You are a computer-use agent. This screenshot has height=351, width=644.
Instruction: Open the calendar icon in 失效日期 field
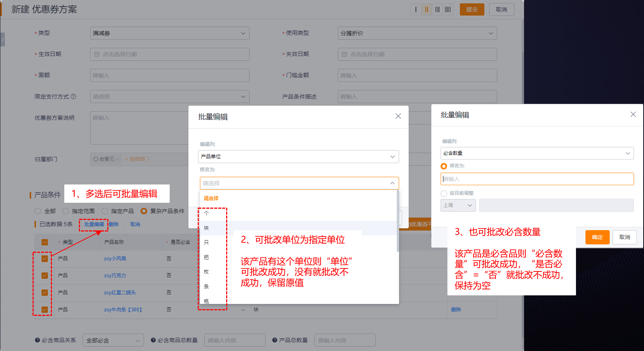click(x=345, y=54)
